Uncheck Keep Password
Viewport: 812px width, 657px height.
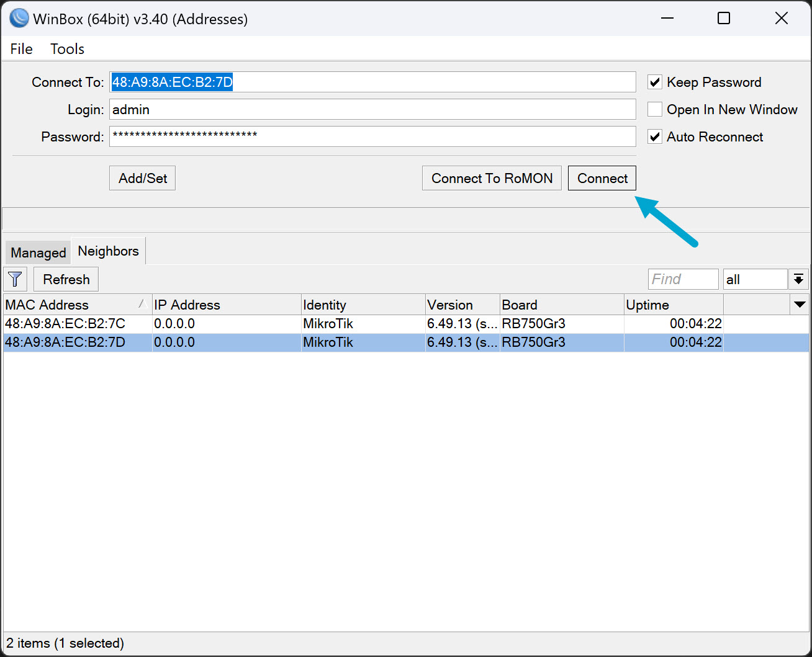pyautogui.click(x=654, y=81)
